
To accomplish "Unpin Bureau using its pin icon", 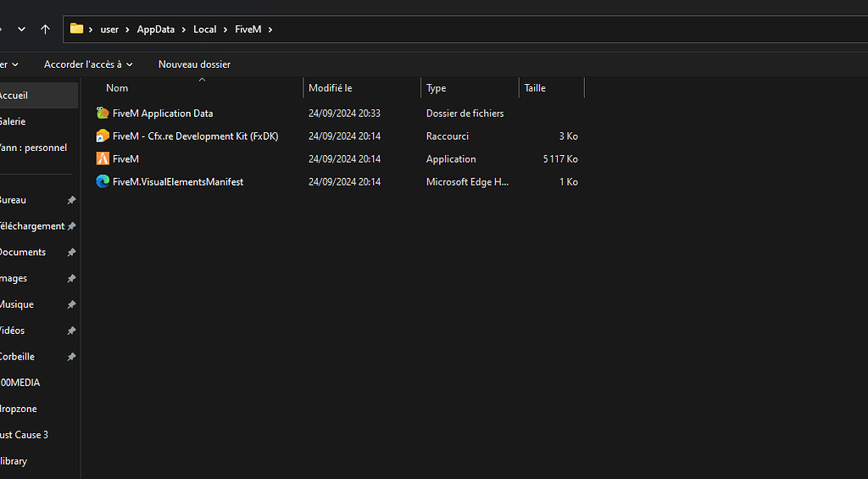I will coord(71,200).
